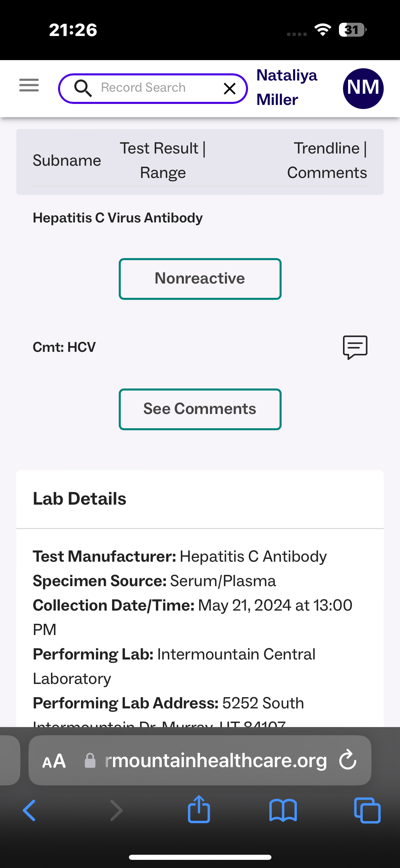Clear the Record Search field
This screenshot has width=400, height=868.
coord(230,89)
